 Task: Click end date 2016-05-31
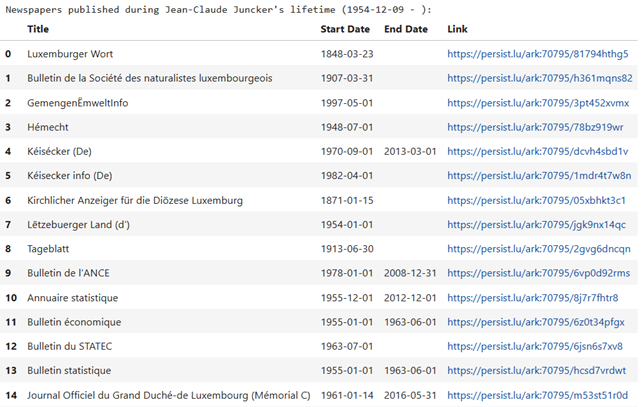tap(410, 395)
